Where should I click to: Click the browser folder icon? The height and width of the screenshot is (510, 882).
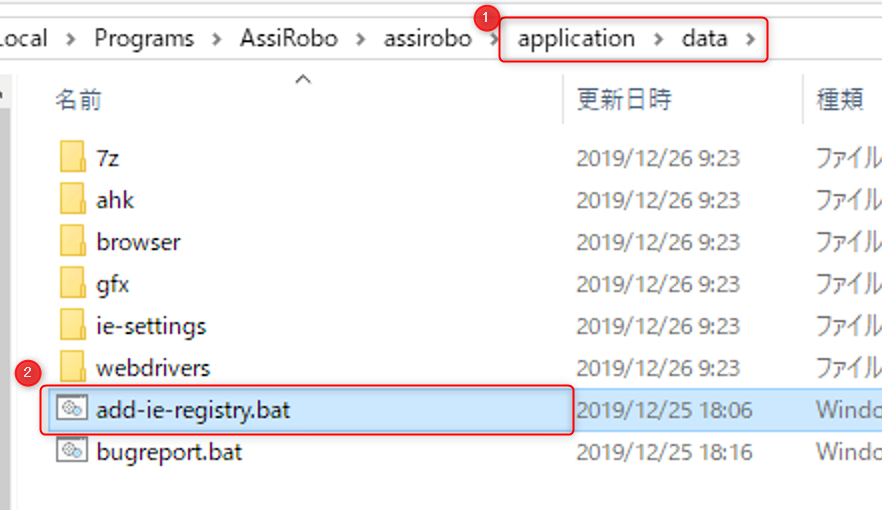point(73,241)
